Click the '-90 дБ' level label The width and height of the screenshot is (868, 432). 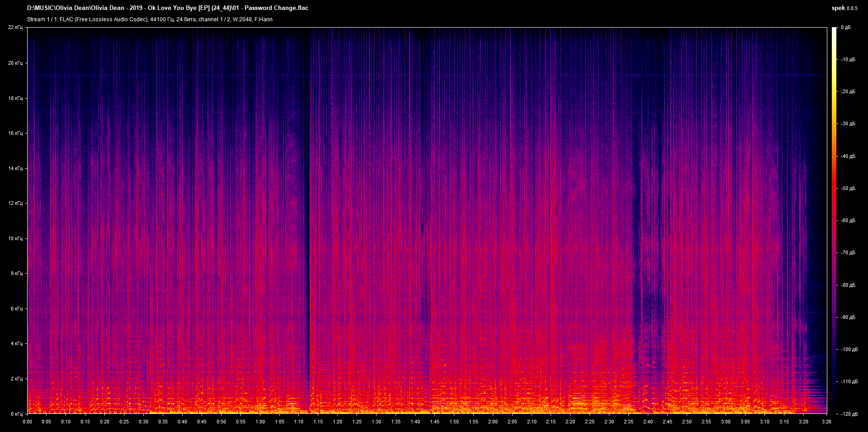[x=848, y=318]
